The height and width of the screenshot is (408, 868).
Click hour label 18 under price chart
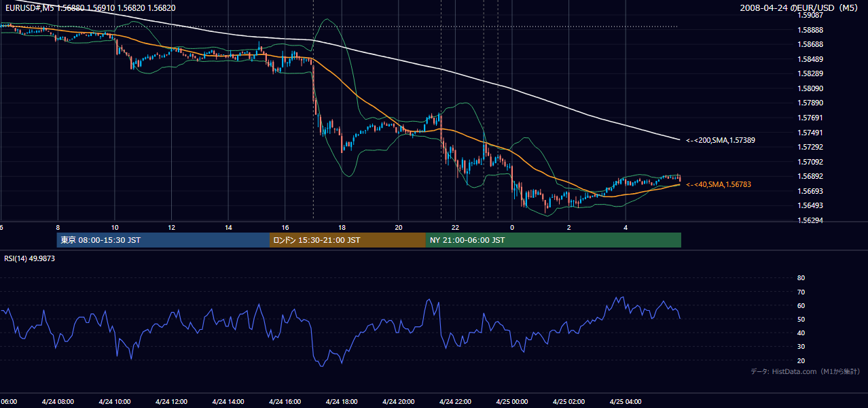click(x=342, y=228)
